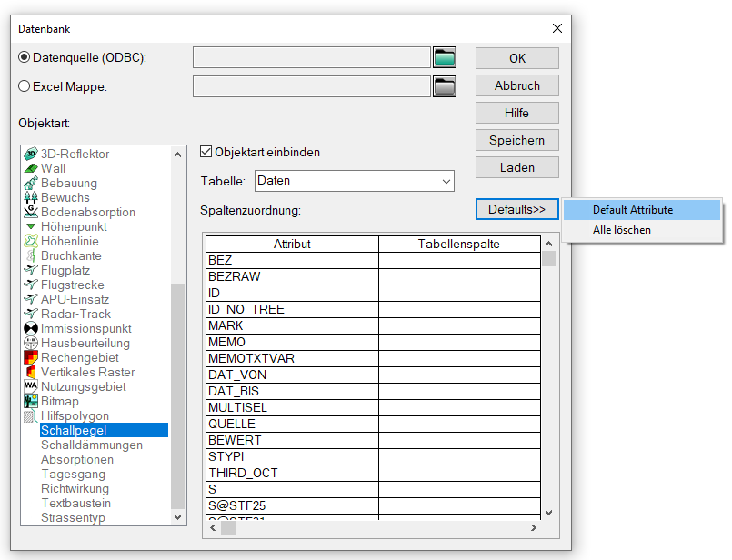The image size is (732, 560).
Task: Click the Wall object icon
Action: click(x=31, y=168)
